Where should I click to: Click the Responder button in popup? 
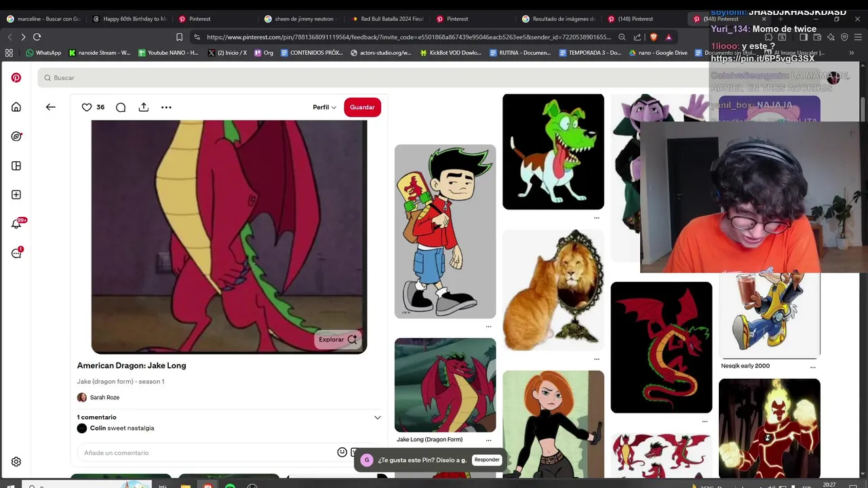[x=487, y=460]
